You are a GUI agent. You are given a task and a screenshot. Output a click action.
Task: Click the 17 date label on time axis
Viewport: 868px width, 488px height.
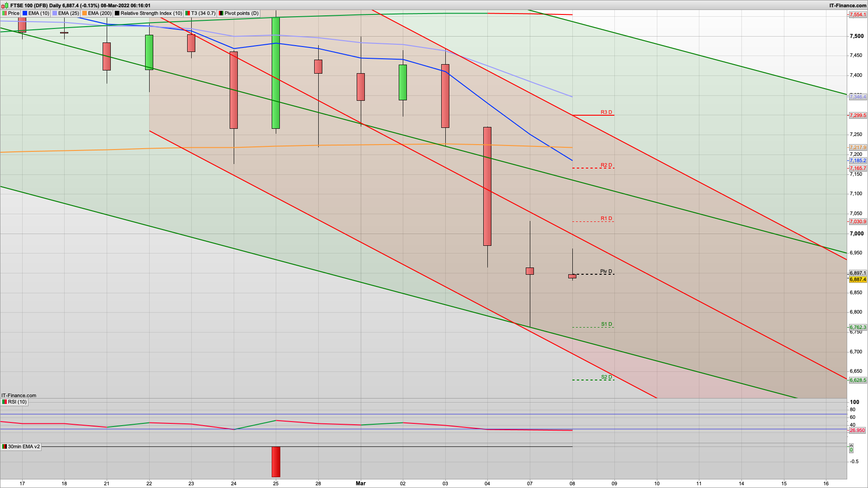point(22,483)
